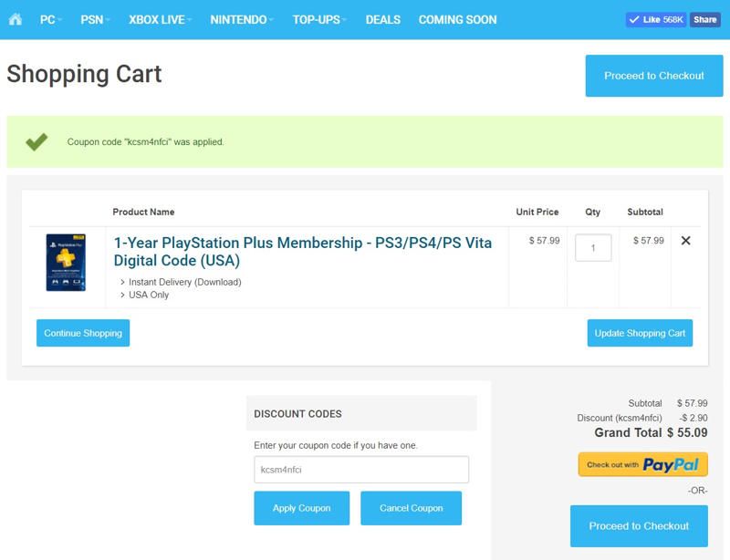Expand the NINTENDO menu
The width and height of the screenshot is (730, 560).
coord(241,19)
